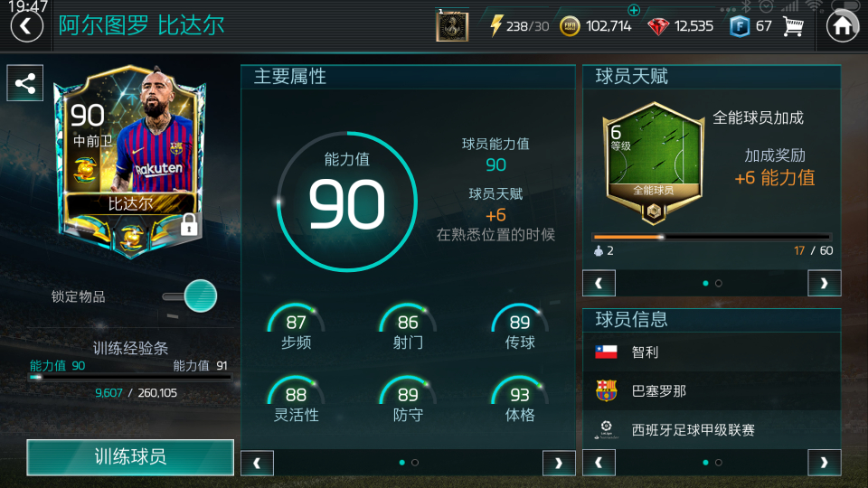Select second page dot under 主要属性
Screen dimensions: 868x488
(x=415, y=463)
